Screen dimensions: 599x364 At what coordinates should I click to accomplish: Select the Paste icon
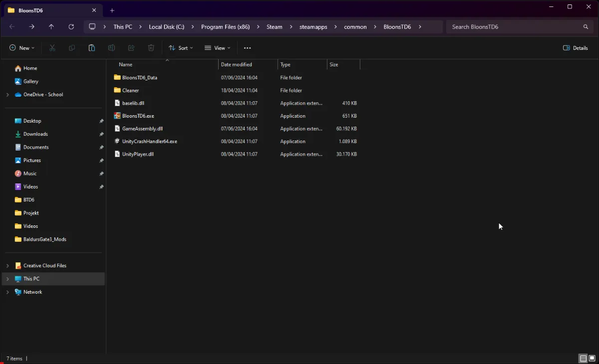[91, 47]
